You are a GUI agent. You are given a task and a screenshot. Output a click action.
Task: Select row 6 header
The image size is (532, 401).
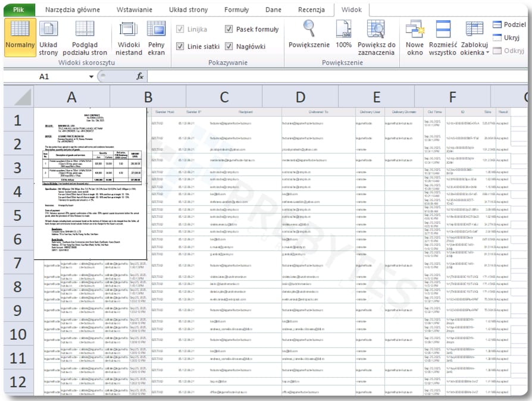[18, 239]
